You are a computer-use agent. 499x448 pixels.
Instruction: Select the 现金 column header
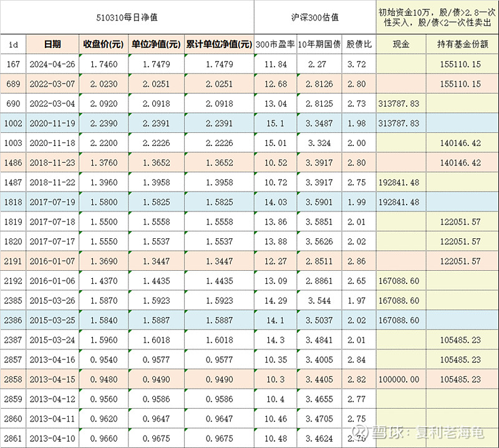pyautogui.click(x=401, y=44)
